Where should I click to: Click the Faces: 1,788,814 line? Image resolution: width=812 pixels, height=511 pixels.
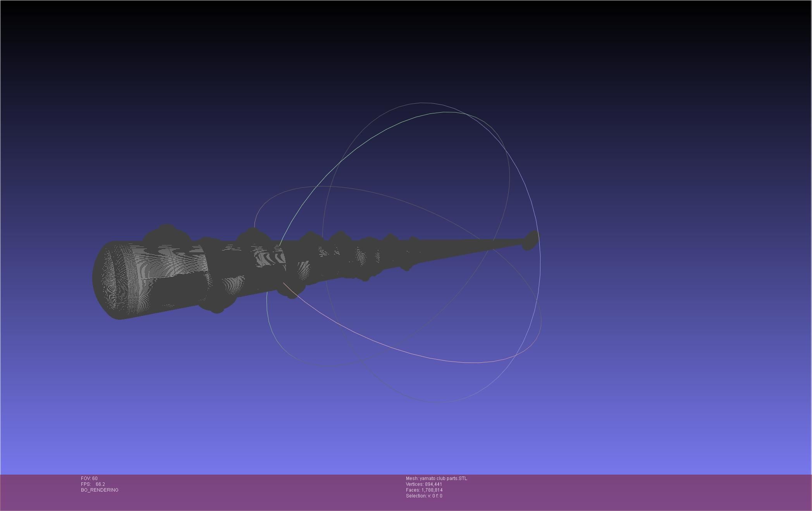click(424, 490)
